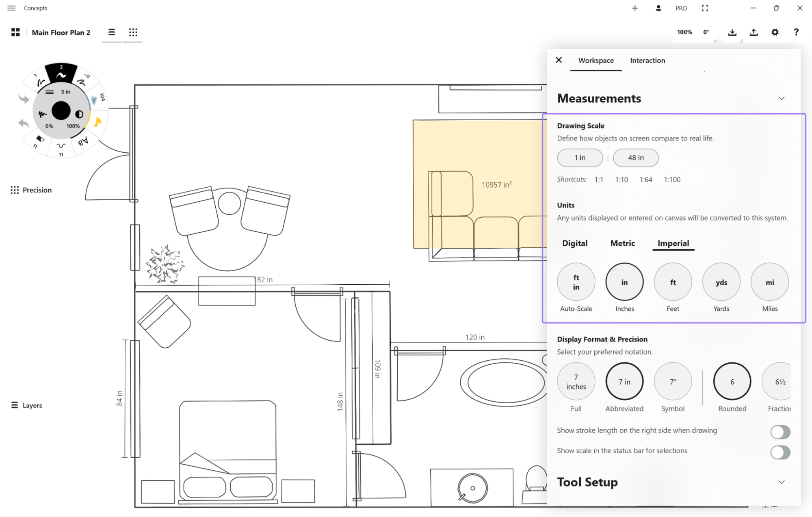Open the Layers panel icon
The width and height of the screenshot is (812, 517).
pos(15,405)
